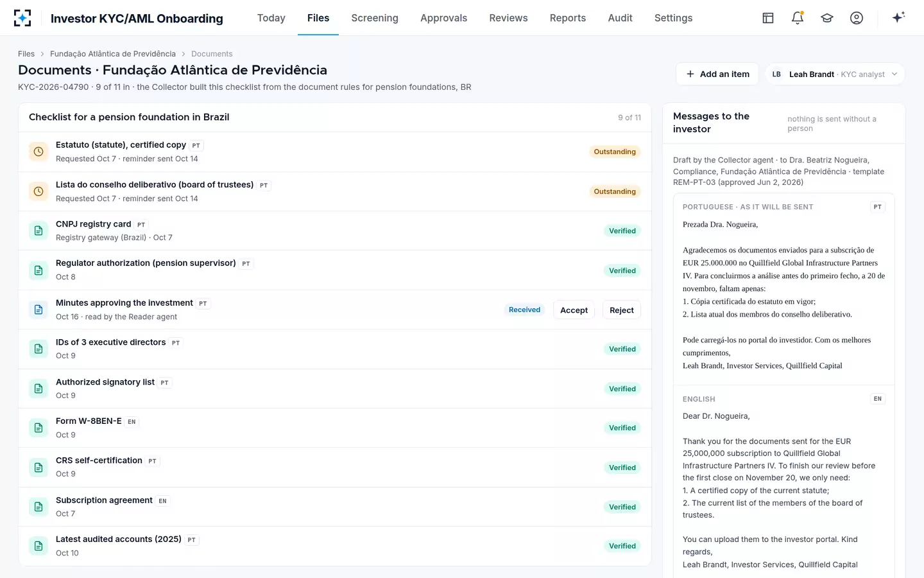The height and width of the screenshot is (578, 924).
Task: Click the app logo icon
Action: tap(22, 18)
